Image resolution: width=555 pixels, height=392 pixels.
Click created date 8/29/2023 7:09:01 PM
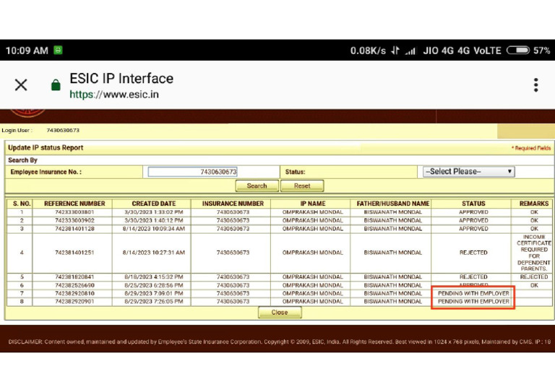pos(154,293)
